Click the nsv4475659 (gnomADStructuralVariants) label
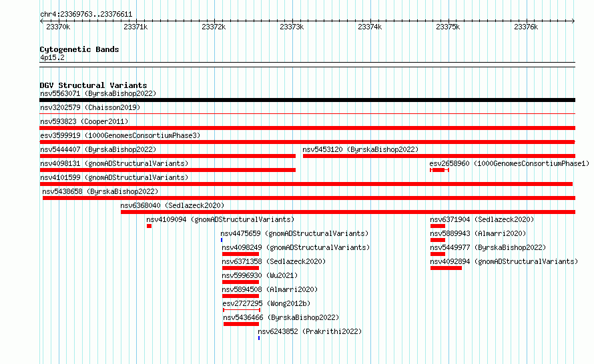This screenshot has width=594, height=364. coord(294,233)
